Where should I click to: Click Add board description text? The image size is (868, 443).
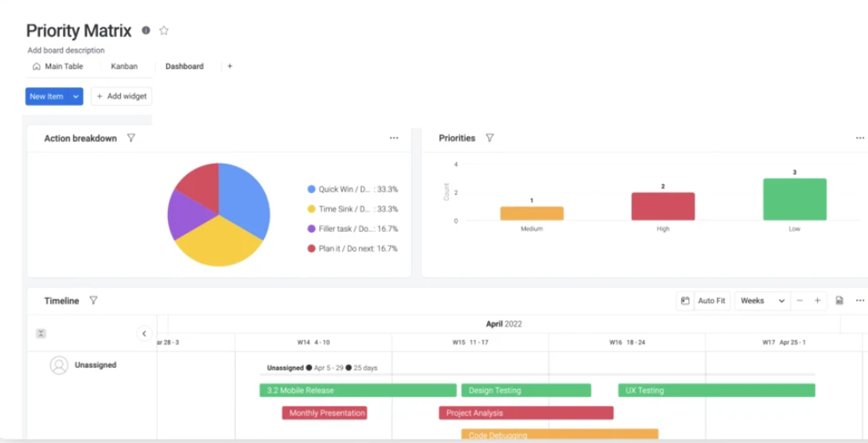click(66, 50)
